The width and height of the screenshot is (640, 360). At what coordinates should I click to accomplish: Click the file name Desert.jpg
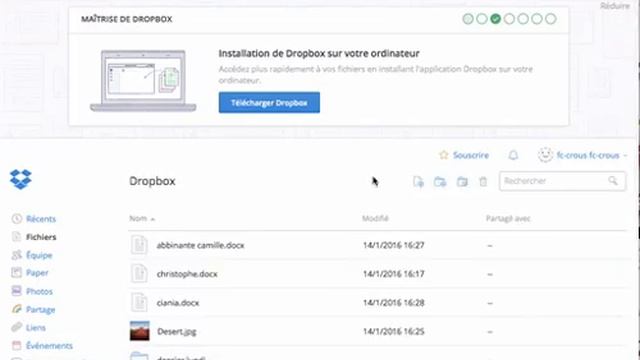(177, 331)
